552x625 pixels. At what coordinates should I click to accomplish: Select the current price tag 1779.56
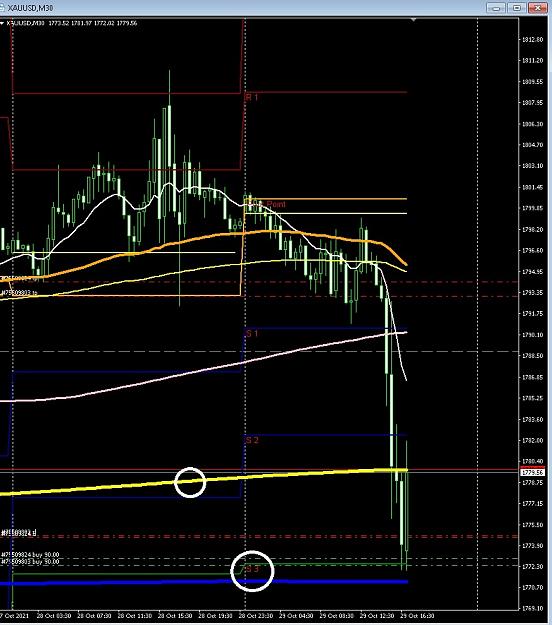[x=532, y=472]
